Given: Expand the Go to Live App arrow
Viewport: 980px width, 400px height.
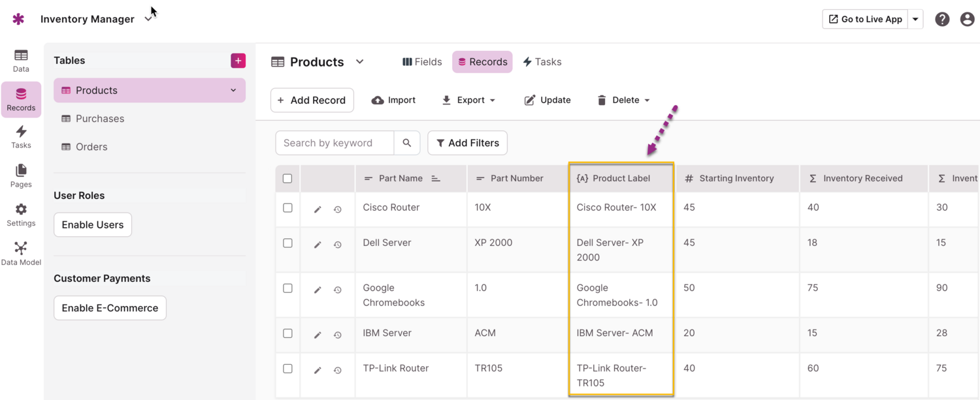Looking at the screenshot, I should (x=915, y=19).
